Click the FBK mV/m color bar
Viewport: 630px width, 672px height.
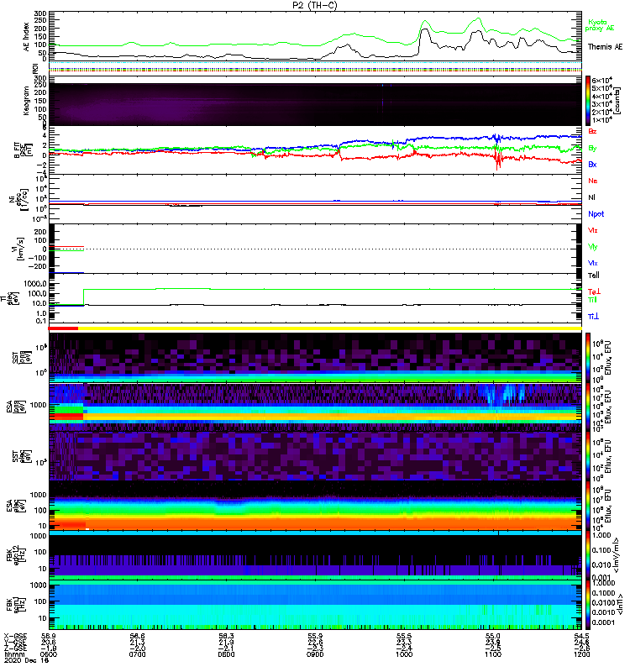(x=590, y=553)
